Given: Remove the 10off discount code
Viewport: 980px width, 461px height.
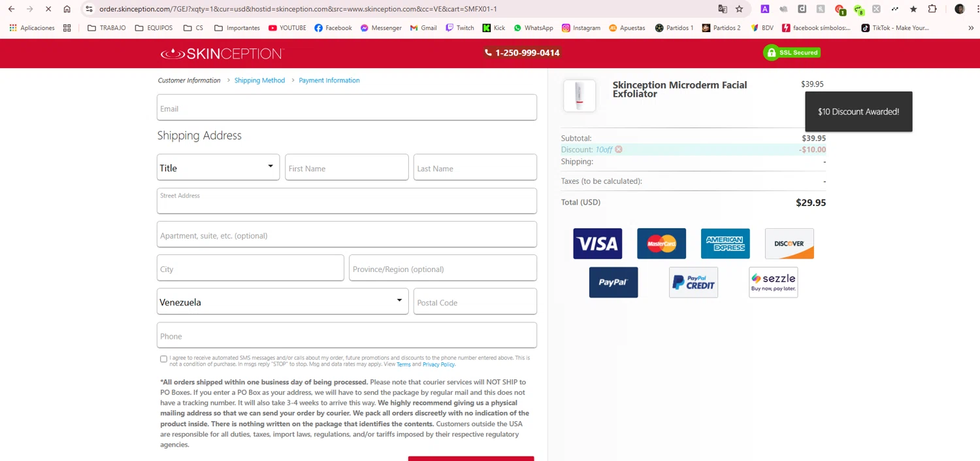Looking at the screenshot, I should click(618, 150).
